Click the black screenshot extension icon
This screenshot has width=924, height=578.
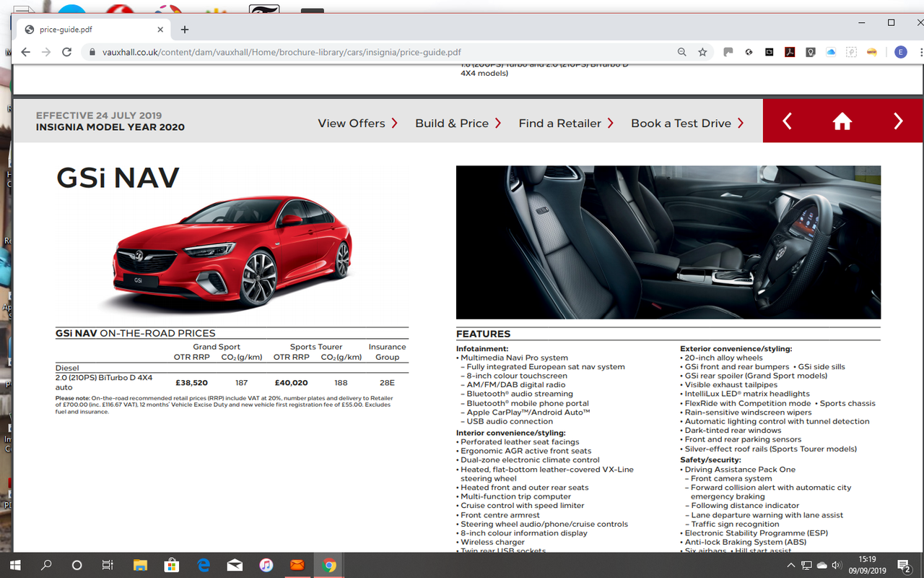click(x=770, y=52)
